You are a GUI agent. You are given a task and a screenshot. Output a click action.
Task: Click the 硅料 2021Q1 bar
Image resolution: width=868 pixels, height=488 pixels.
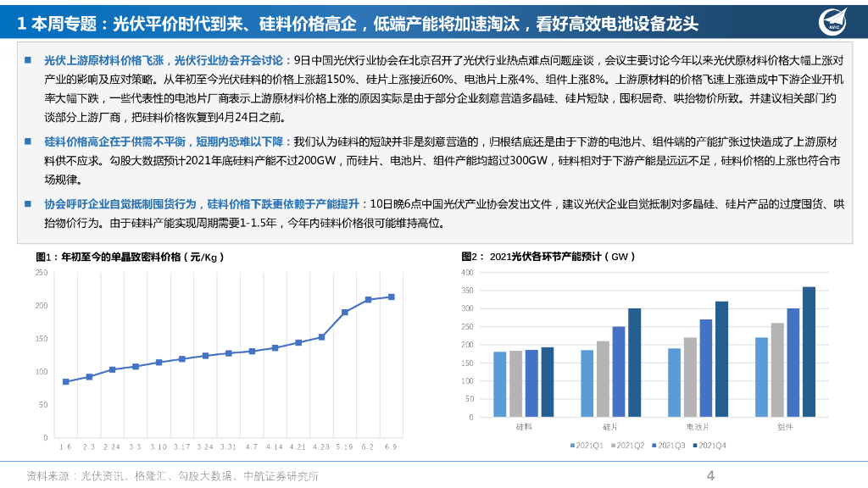(x=500, y=385)
